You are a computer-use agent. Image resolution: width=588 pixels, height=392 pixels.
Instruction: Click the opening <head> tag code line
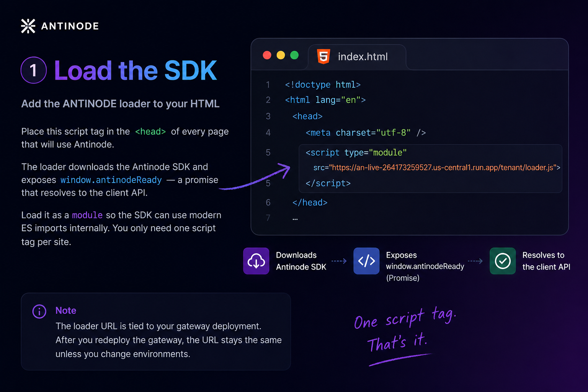[x=307, y=116]
